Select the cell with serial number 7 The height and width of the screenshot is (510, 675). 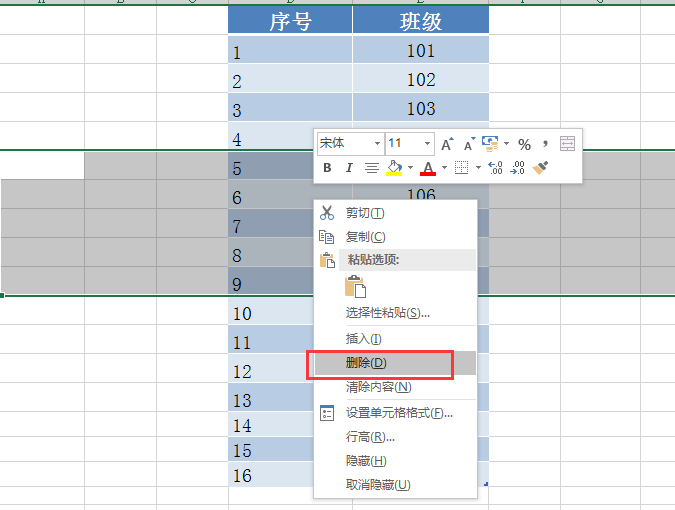click(271, 223)
